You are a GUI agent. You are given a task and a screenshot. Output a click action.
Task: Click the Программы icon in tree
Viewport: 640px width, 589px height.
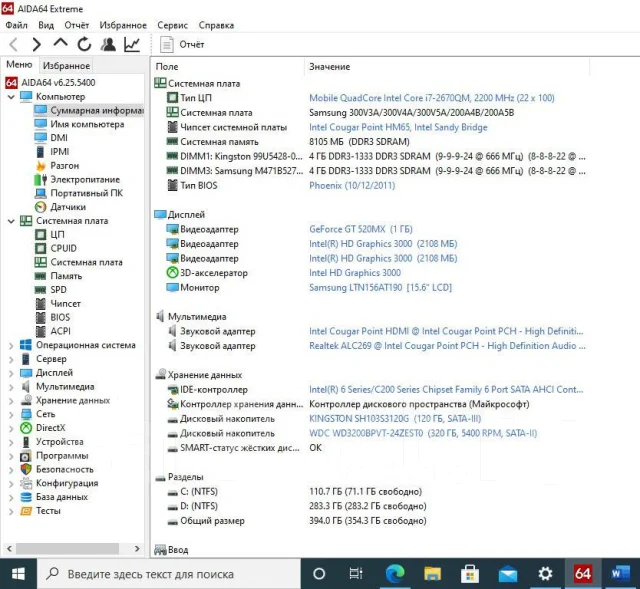[x=26, y=456]
